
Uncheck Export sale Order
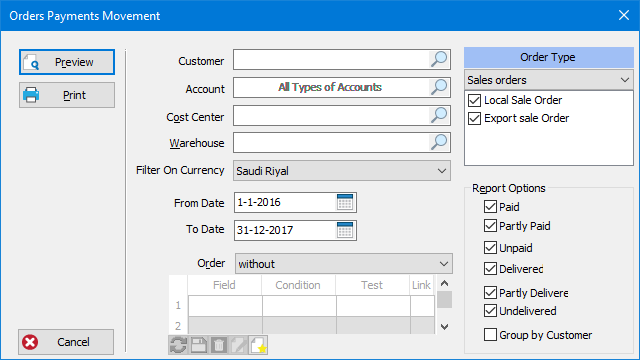474,118
